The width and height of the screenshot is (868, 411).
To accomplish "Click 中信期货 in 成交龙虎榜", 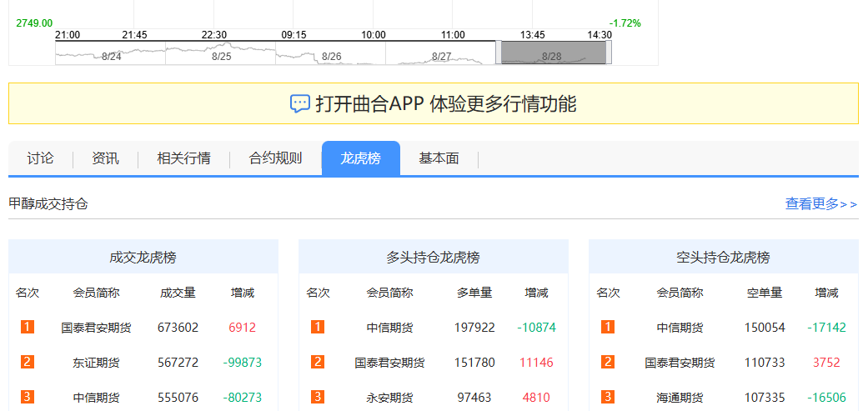I will pos(97,398).
